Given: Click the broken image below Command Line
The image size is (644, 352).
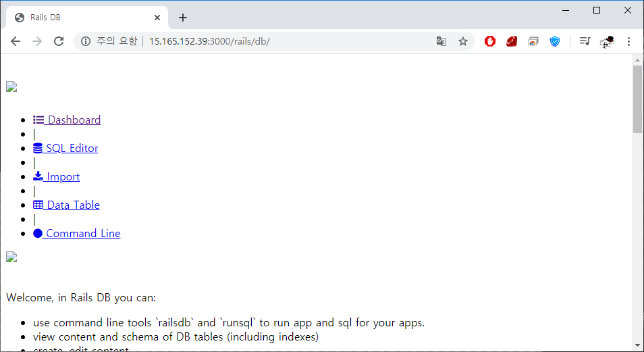Looking at the screenshot, I should [11, 257].
